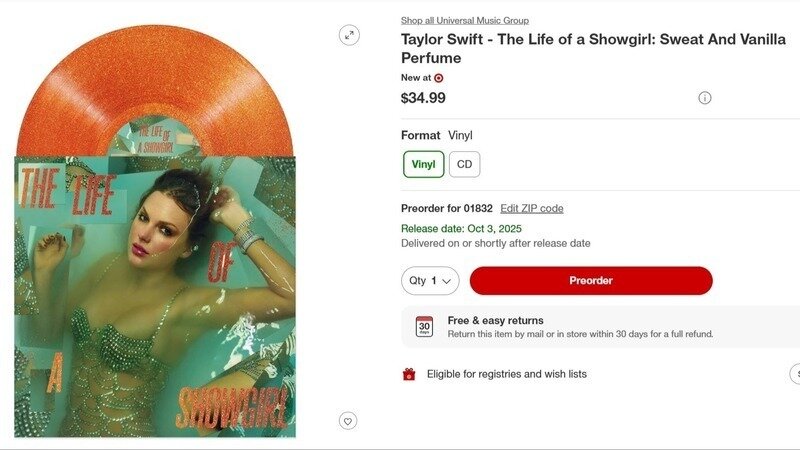800x450 pixels.
Task: Click the $34.99 price
Action: coord(423,98)
